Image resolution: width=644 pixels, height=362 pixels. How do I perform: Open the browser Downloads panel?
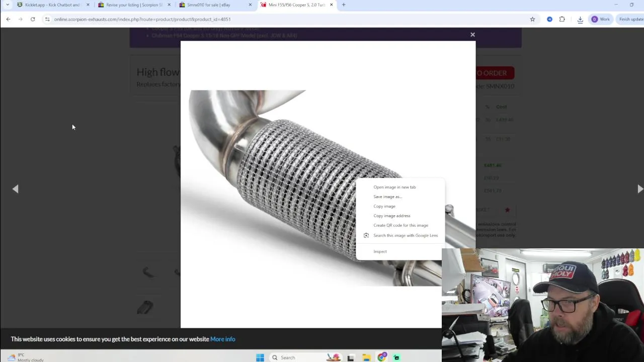(580, 19)
